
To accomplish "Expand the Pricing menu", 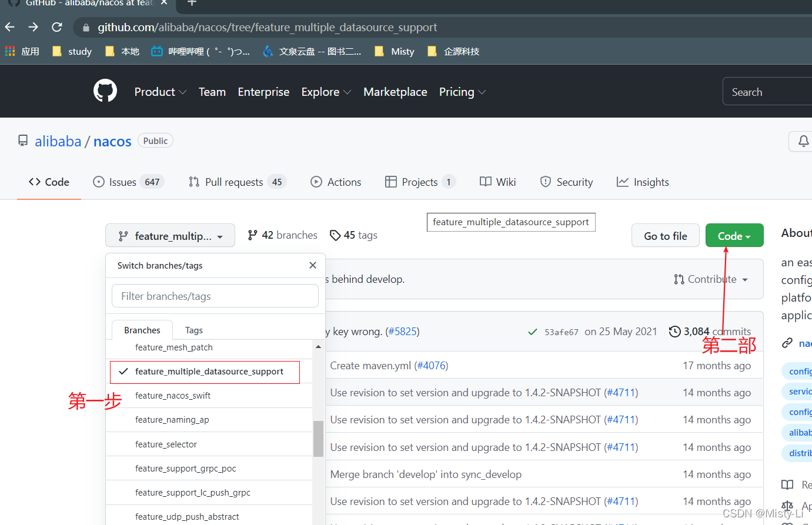I will click(462, 92).
